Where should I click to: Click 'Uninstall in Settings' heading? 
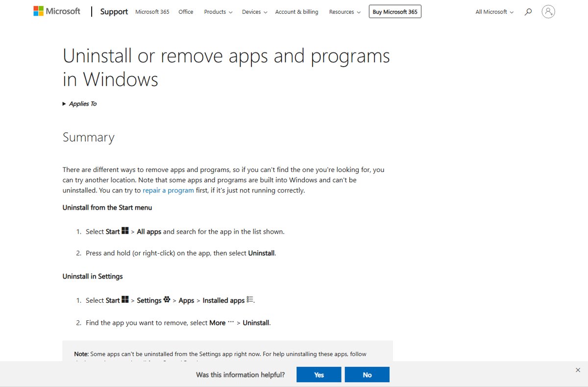93,276
